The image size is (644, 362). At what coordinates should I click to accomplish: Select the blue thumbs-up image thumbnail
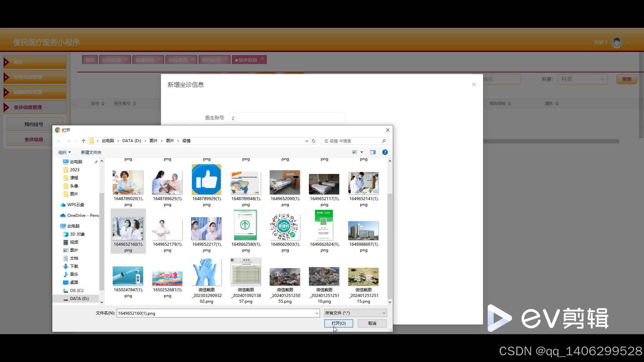point(206,180)
